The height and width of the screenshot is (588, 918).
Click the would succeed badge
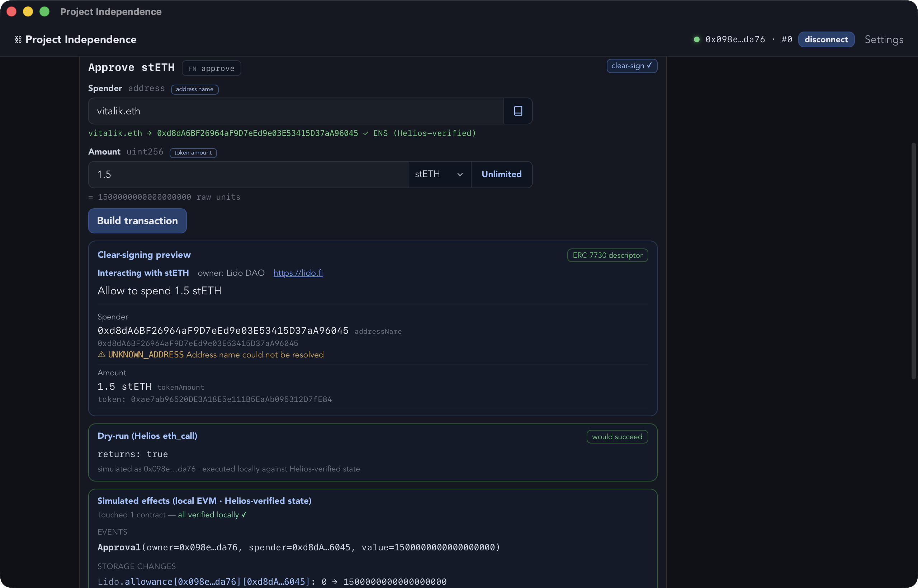click(617, 436)
